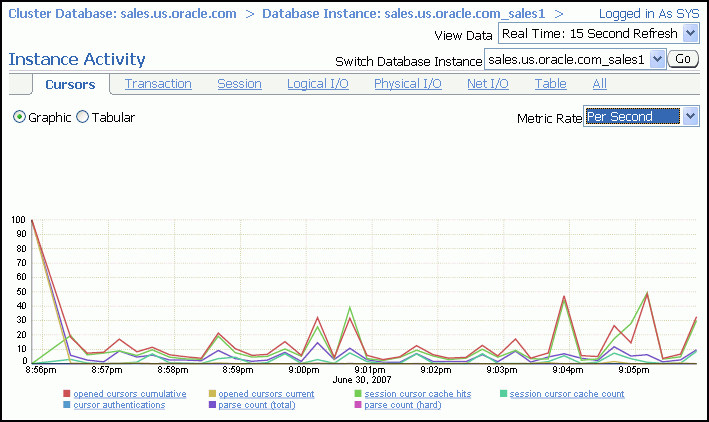
Task: Switch to the Transaction tab
Action: tap(158, 84)
